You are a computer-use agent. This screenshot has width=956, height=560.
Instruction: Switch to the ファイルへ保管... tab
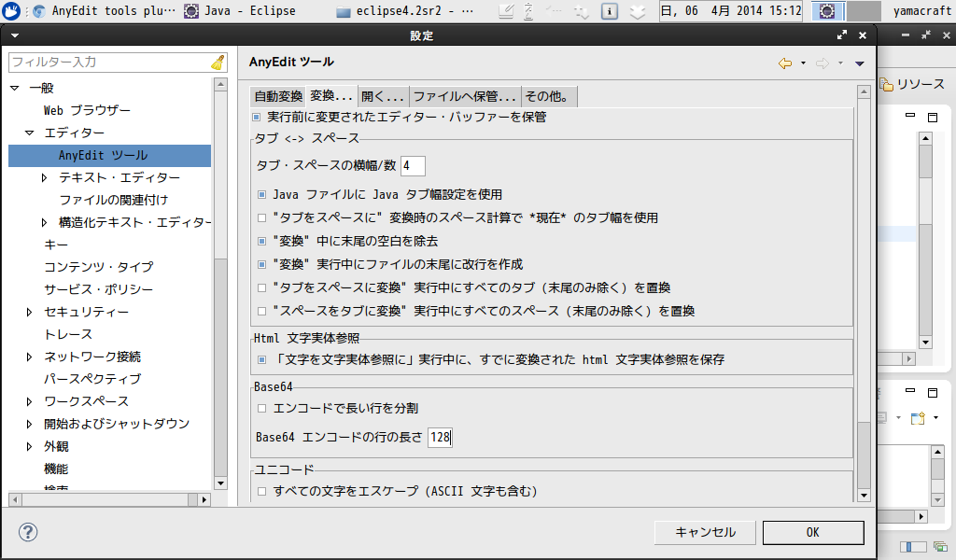pyautogui.click(x=465, y=96)
